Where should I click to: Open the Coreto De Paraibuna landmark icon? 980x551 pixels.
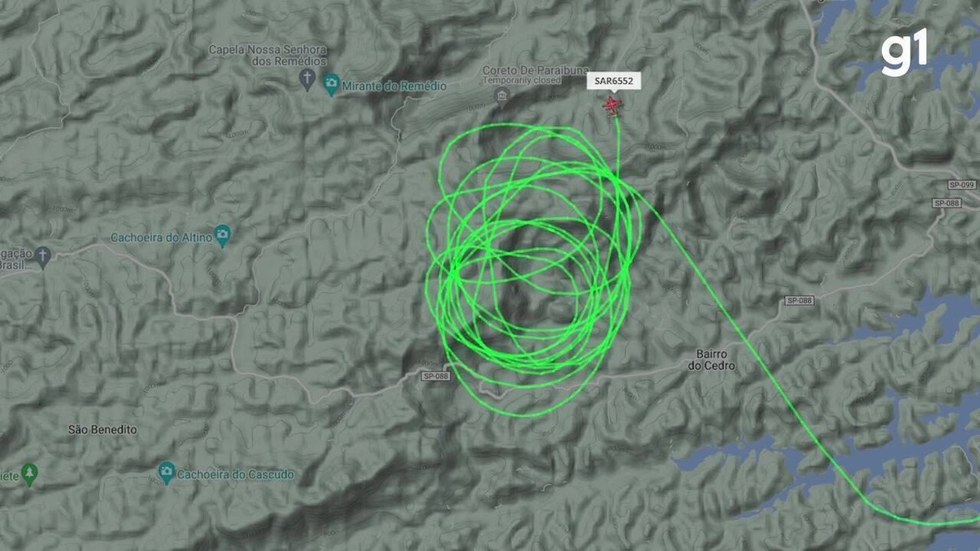(501, 96)
